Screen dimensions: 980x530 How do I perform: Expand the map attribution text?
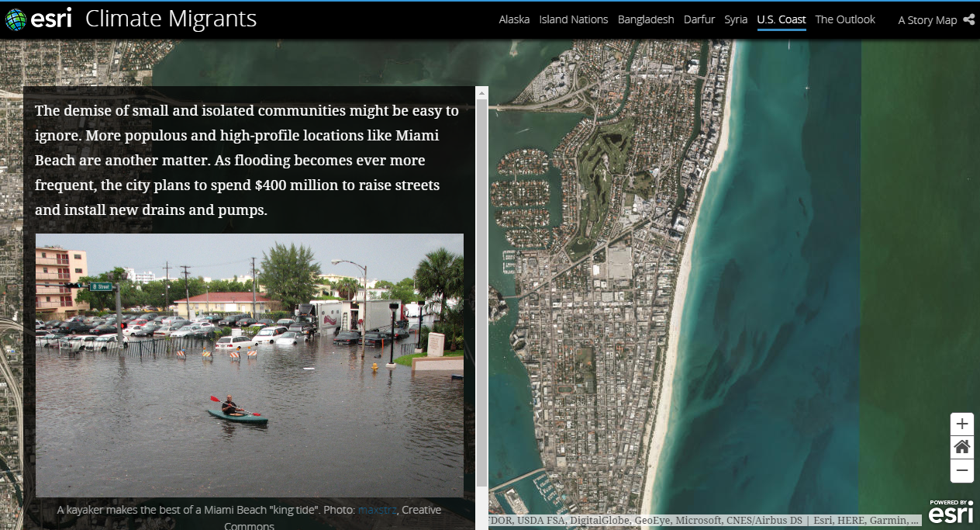tap(705, 520)
